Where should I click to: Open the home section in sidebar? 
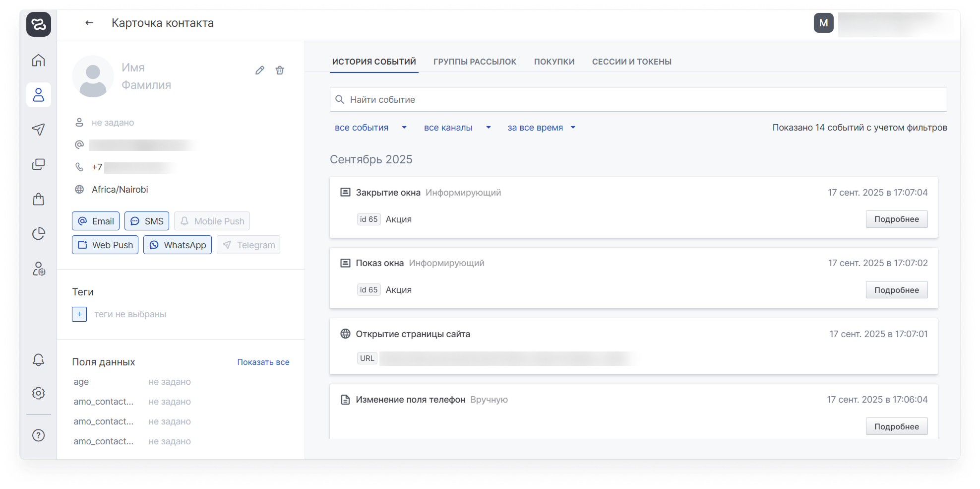click(x=39, y=60)
